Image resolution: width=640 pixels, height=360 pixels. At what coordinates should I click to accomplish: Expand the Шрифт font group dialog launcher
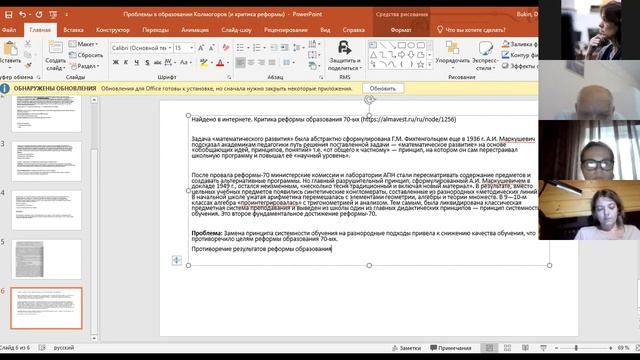click(x=229, y=77)
